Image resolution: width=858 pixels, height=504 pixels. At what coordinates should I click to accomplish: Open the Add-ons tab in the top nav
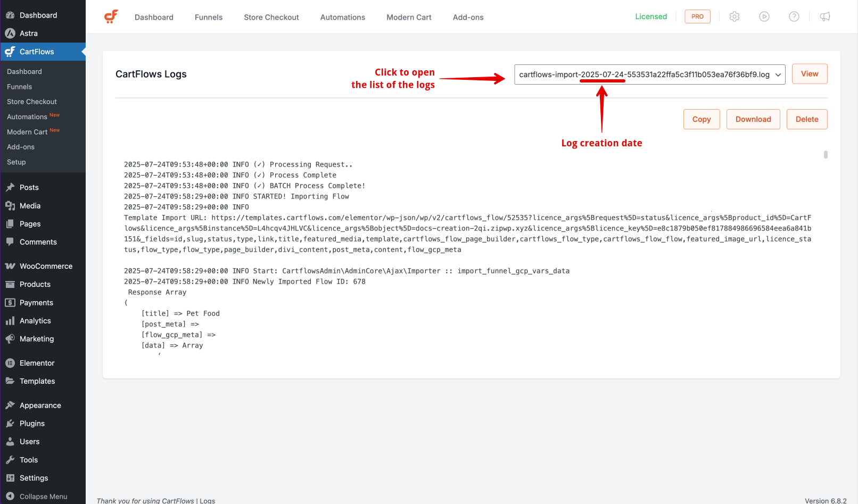pyautogui.click(x=468, y=17)
